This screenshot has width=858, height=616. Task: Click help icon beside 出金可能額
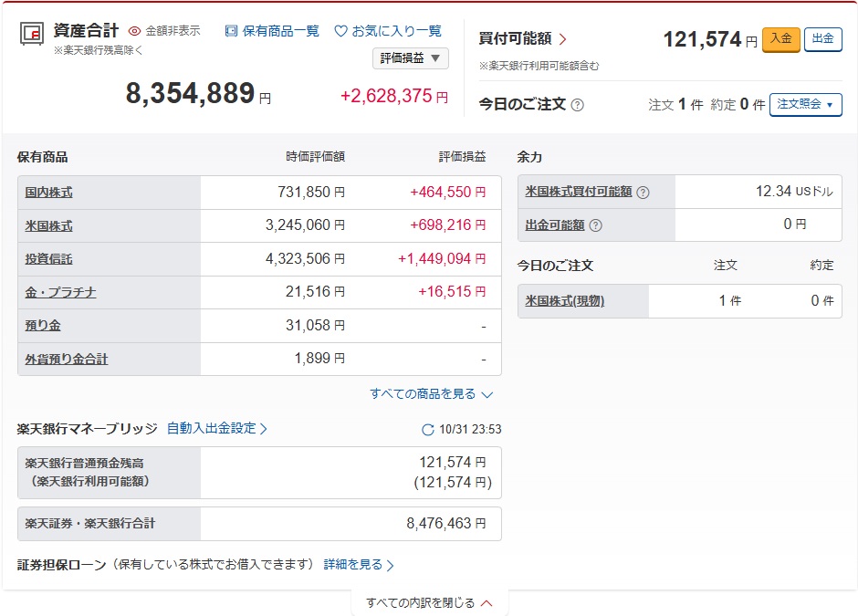click(595, 225)
